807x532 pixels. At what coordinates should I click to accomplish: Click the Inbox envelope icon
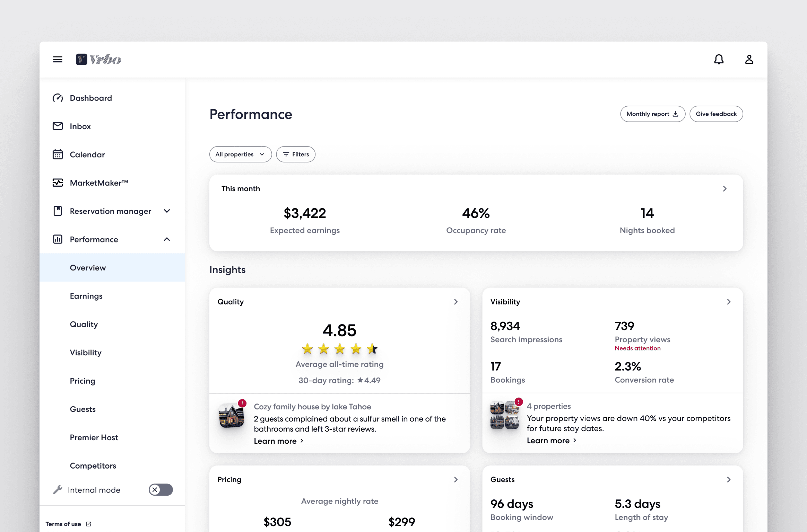click(x=58, y=126)
